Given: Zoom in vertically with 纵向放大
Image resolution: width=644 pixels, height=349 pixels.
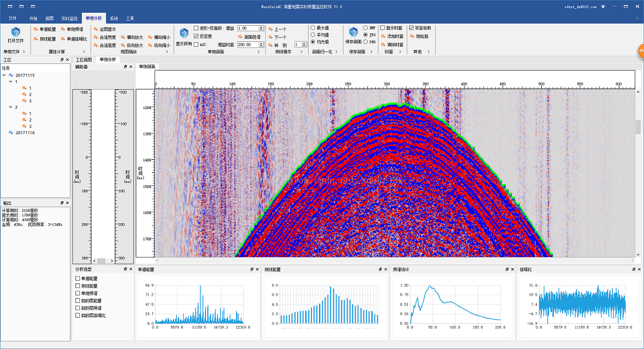Looking at the screenshot, I should tap(132, 45).
